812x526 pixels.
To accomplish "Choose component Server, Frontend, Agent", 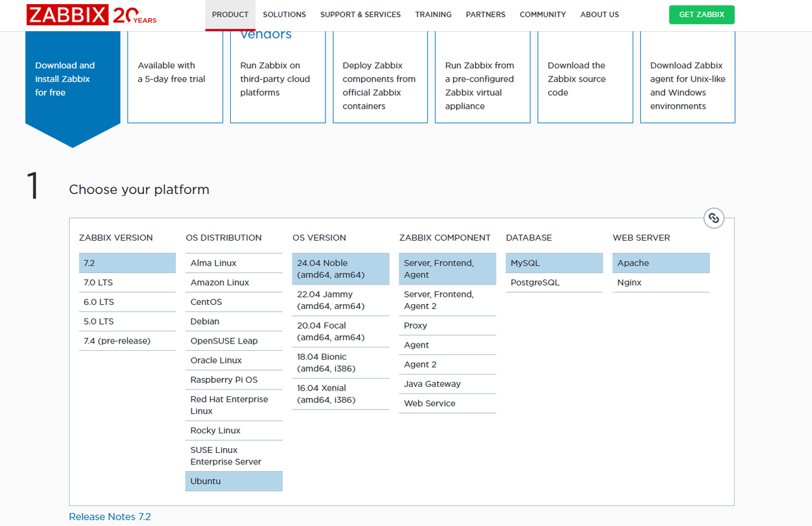I will [x=447, y=269].
